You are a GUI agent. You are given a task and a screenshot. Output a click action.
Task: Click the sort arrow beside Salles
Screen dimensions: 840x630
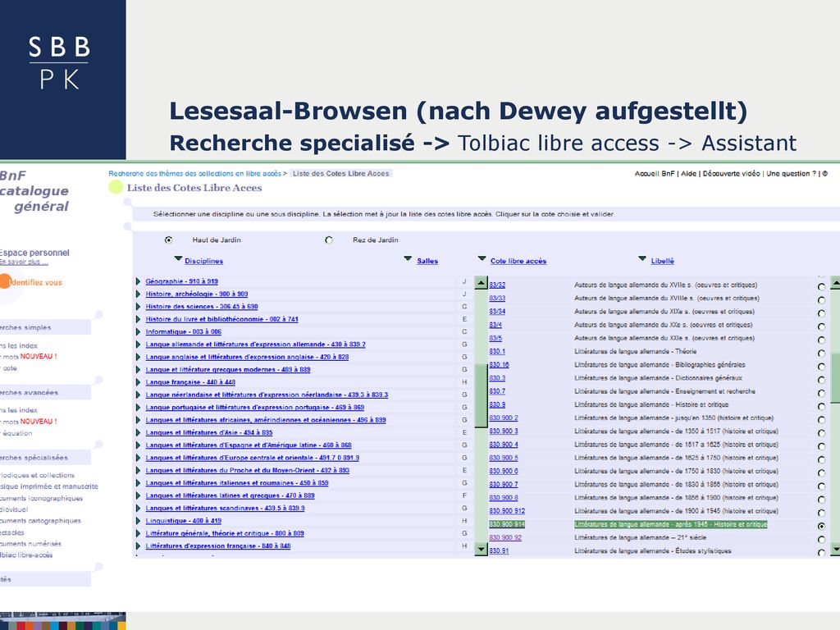tap(408, 258)
